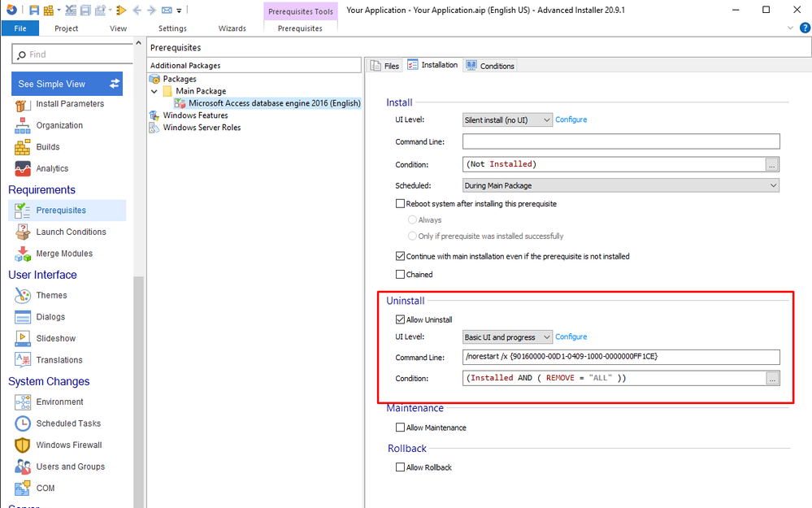The height and width of the screenshot is (508, 812).
Task: Open the Scheduled dropdown During Main Package
Action: coord(620,185)
